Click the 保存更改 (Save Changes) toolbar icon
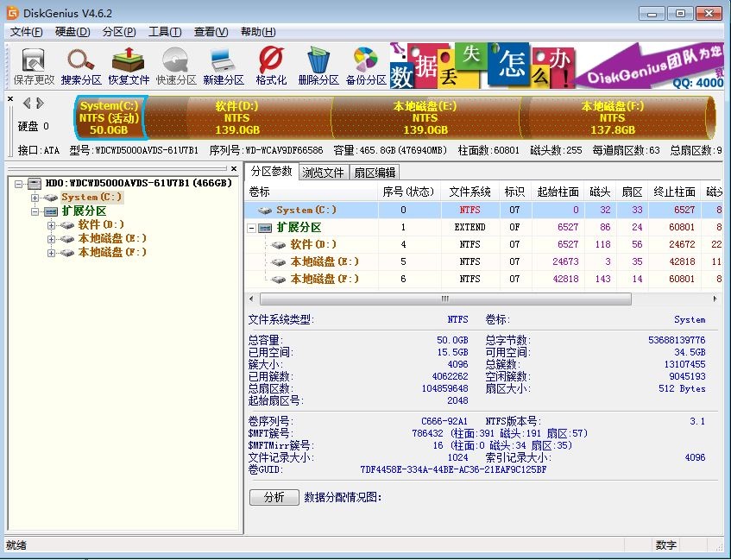 tap(34, 66)
